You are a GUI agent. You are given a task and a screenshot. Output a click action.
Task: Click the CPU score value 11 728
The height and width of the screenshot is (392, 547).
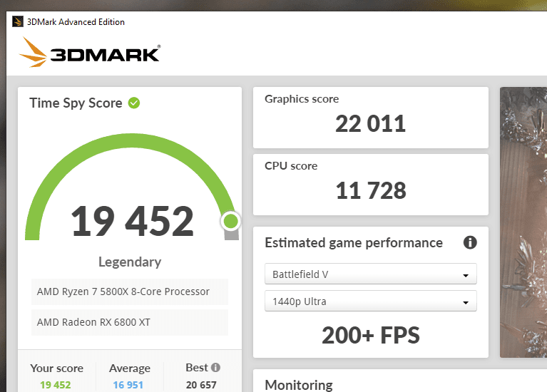(x=371, y=191)
